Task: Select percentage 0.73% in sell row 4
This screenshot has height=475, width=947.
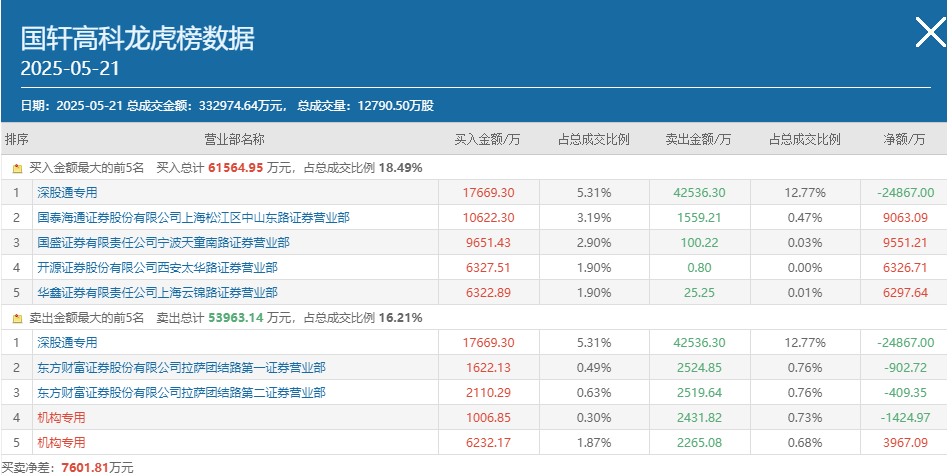Action: tap(805, 418)
